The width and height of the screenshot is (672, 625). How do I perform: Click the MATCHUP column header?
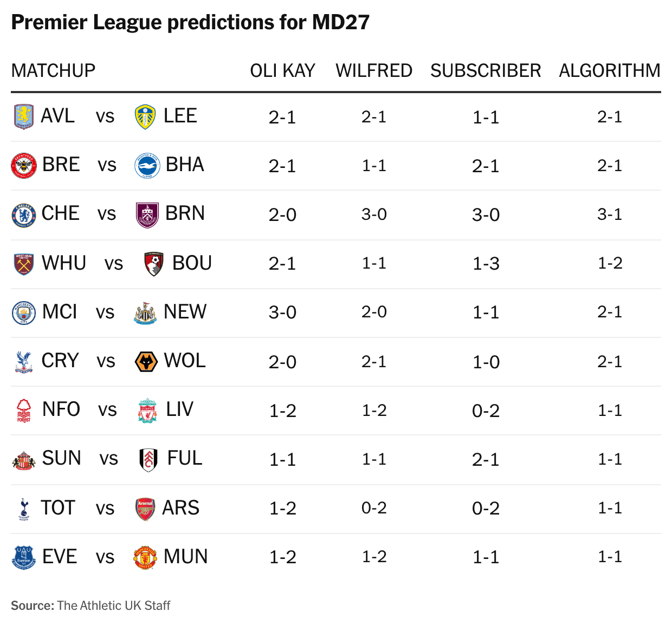[53, 70]
